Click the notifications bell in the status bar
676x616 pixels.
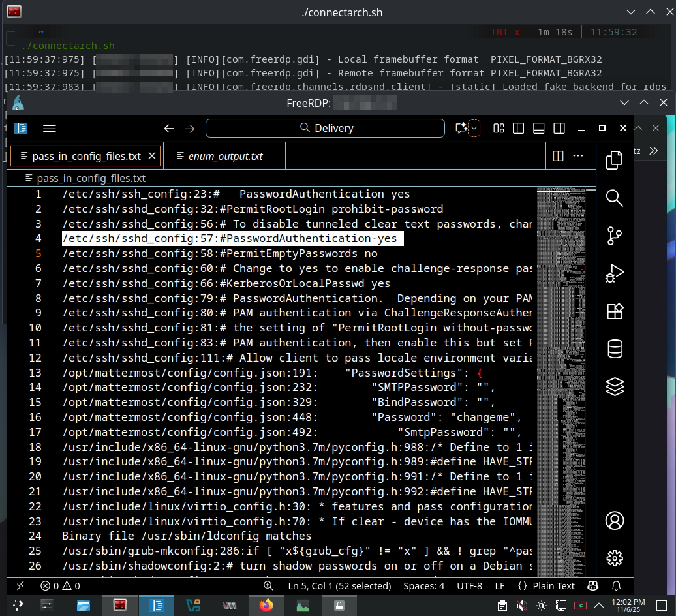pyautogui.click(x=616, y=586)
